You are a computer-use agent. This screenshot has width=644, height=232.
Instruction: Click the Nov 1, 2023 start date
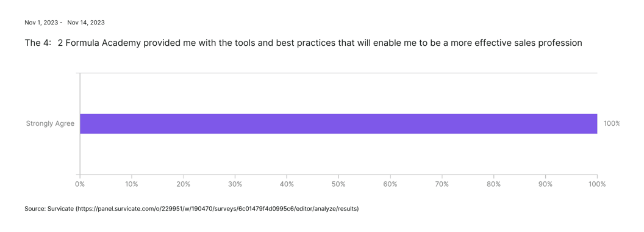point(42,23)
